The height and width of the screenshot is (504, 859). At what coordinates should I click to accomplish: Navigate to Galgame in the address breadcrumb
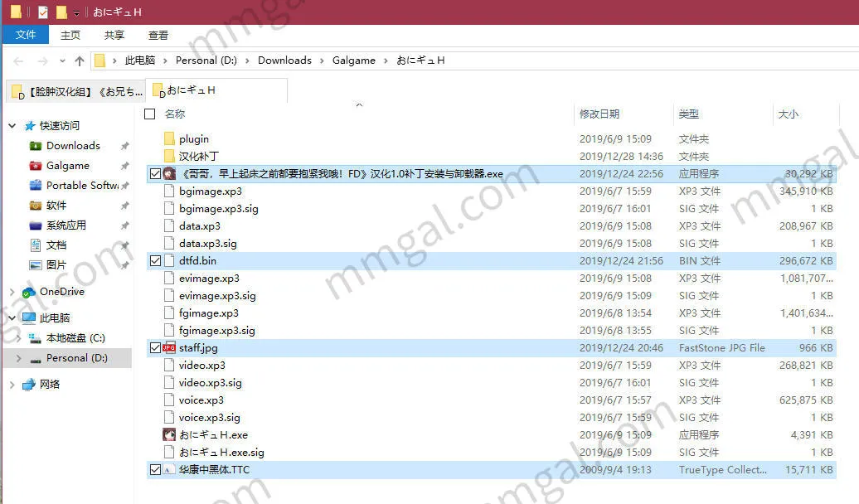pyautogui.click(x=354, y=61)
